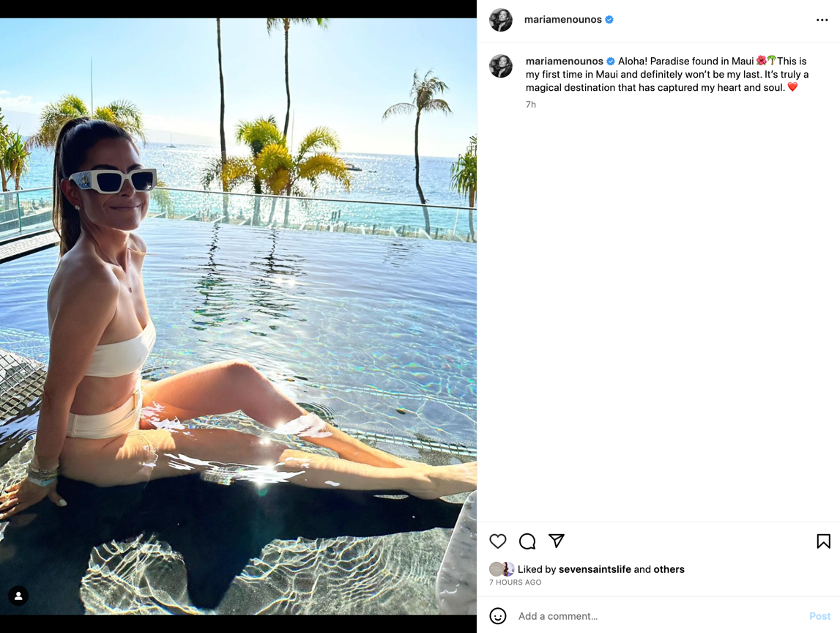Open the mariamenounos username in the post header
The width and height of the screenshot is (840, 633).
(562, 20)
